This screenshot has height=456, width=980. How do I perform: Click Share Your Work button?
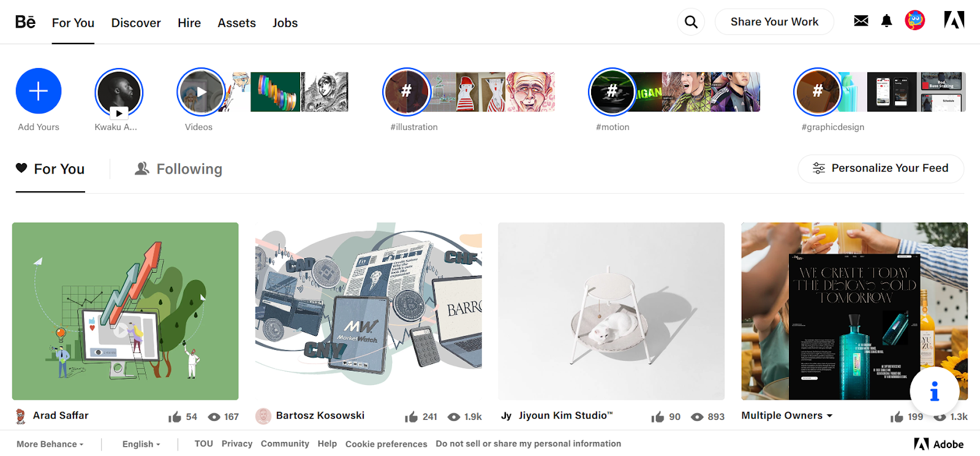(774, 21)
